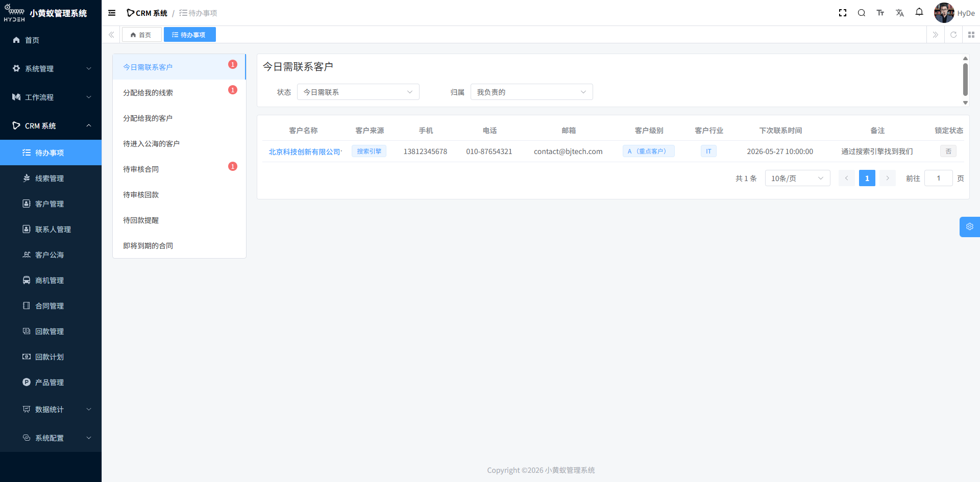Open the floating settings gear button
The height and width of the screenshot is (482, 980).
click(970, 227)
